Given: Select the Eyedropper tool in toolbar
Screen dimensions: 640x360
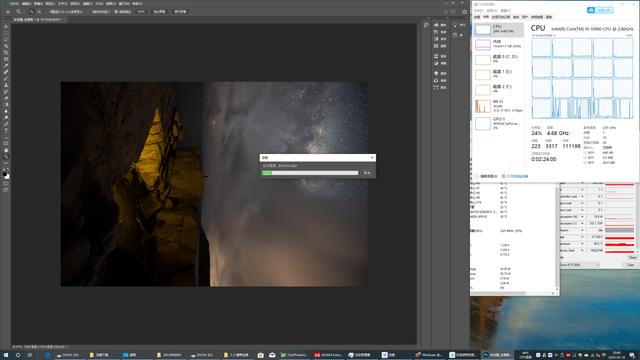Looking at the screenshot, I should click(6, 66).
